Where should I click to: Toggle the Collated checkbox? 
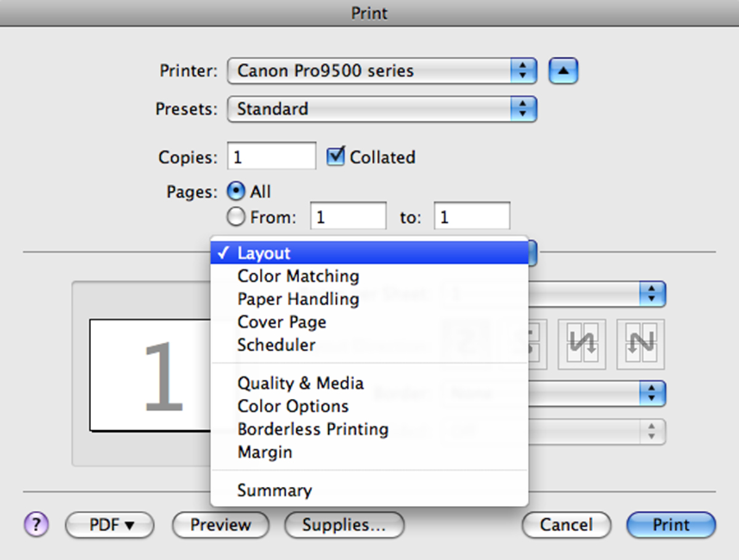pos(335,156)
